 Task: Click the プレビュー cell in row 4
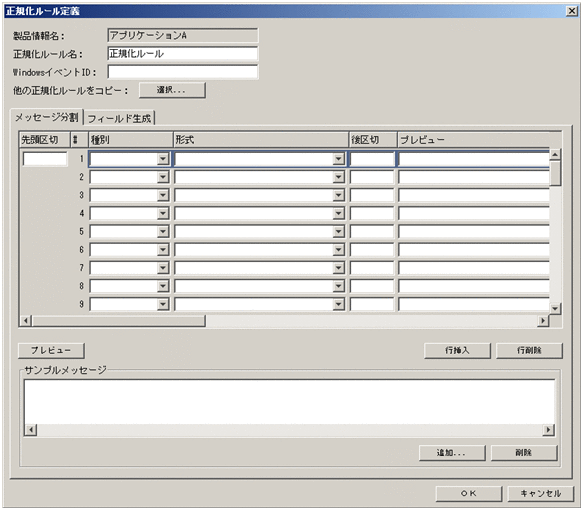click(x=474, y=213)
